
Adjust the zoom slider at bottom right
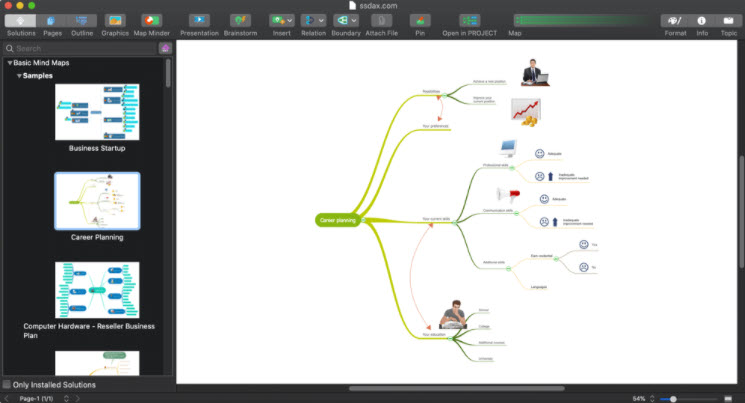pos(674,398)
